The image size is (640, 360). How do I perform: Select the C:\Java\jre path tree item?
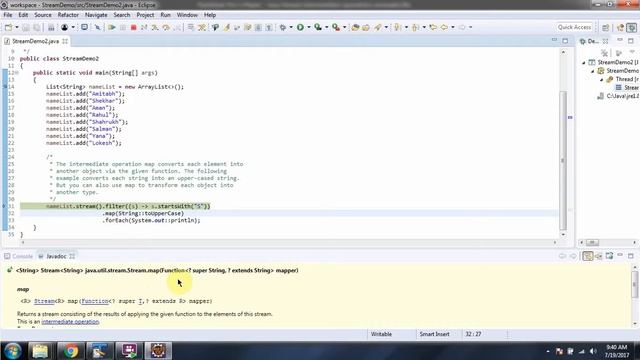point(618,96)
